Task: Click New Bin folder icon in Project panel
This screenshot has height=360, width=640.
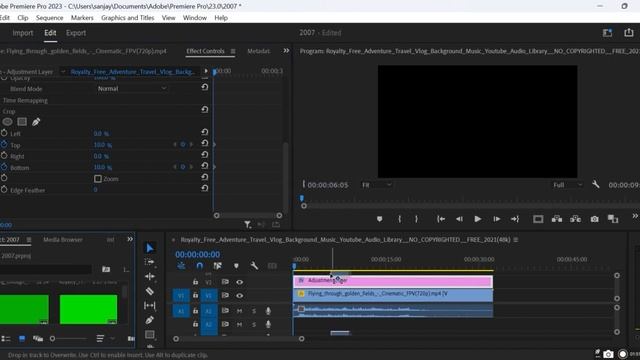Action: (x=106, y=269)
